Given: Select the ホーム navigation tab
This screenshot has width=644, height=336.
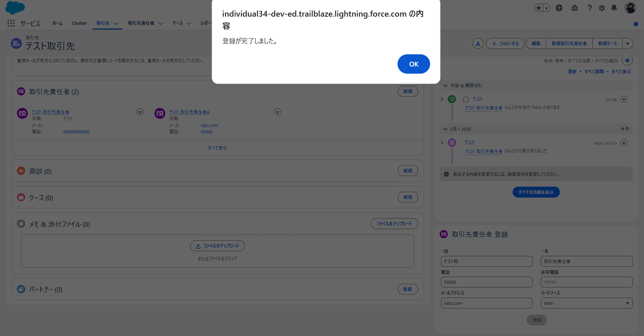Looking at the screenshot, I should (x=57, y=23).
